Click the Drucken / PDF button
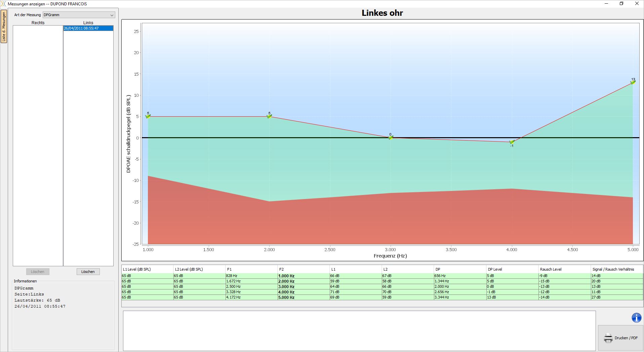Image resolution: width=644 pixels, height=352 pixels. 620,338
